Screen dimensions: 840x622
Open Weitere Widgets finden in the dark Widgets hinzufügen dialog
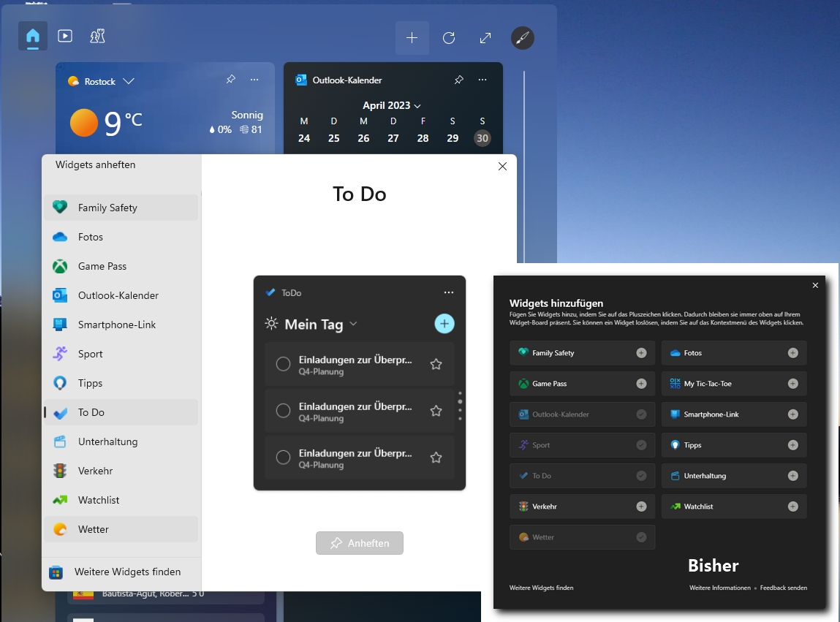(x=541, y=588)
